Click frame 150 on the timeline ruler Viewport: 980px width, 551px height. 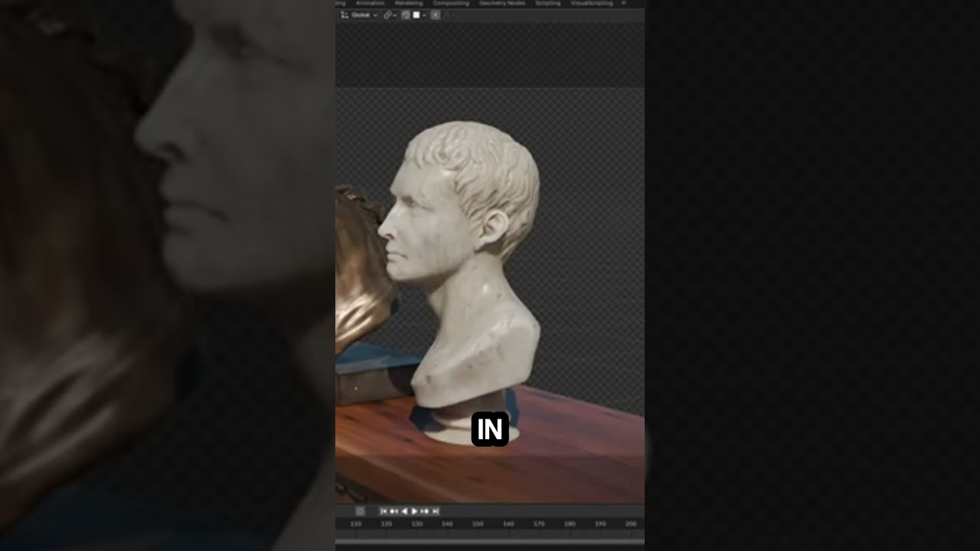pos(478,524)
